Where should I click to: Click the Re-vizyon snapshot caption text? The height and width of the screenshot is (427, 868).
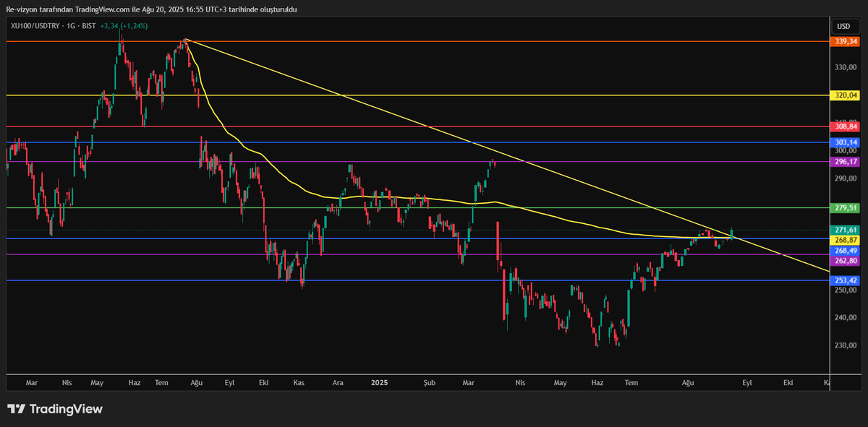click(x=151, y=9)
